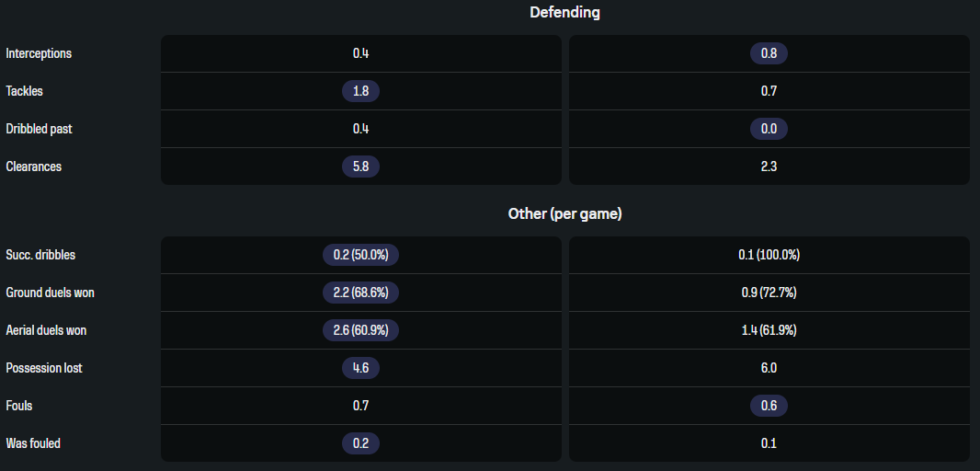Select the 5.8 clearances badge
Screen dimensions: 980x471
click(x=360, y=167)
